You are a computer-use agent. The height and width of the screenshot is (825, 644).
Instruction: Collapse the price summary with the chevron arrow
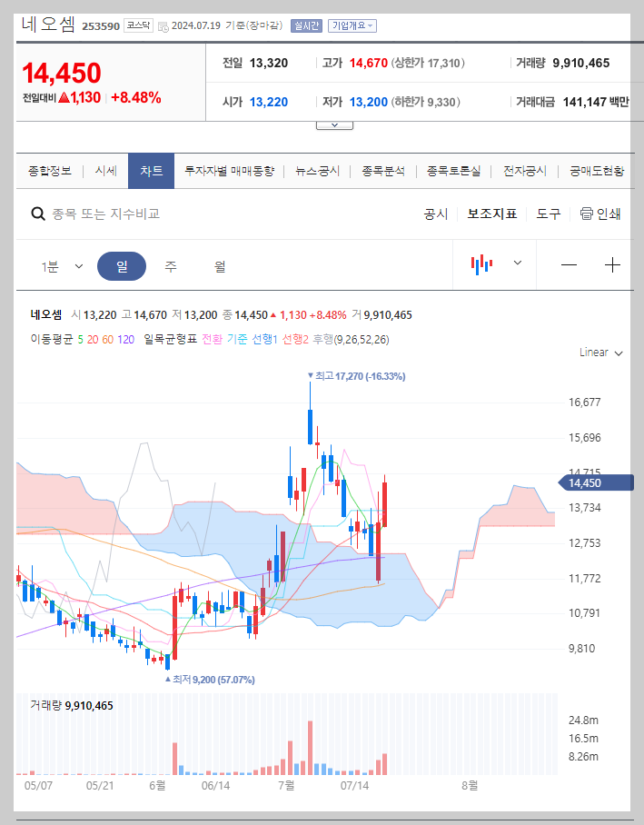pos(334,124)
